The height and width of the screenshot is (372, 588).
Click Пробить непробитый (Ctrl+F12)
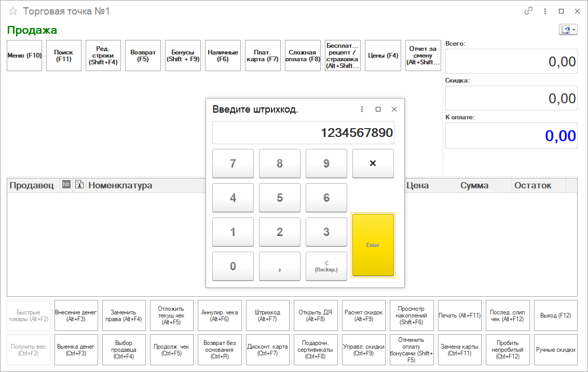[x=508, y=350]
